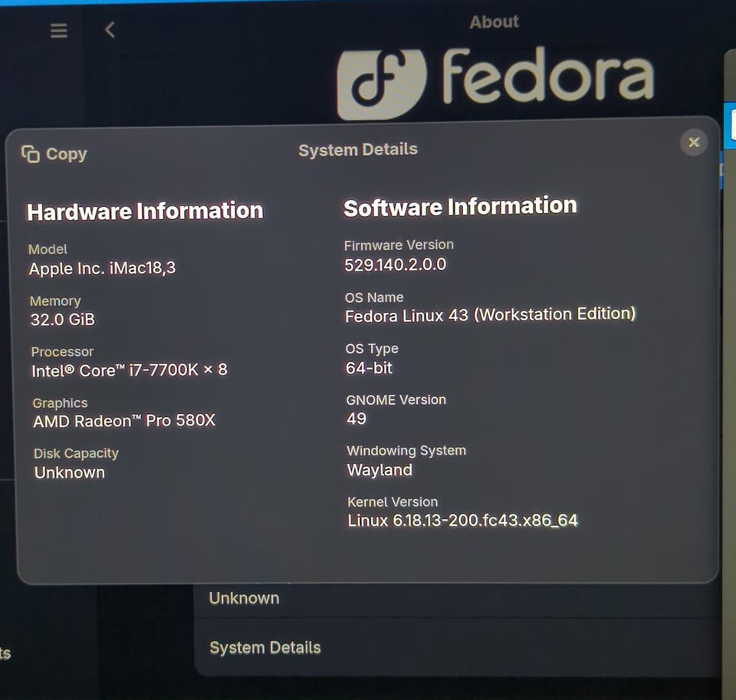Select the memory value '32.0 GiB'
This screenshot has height=700, width=736.
[x=62, y=320]
